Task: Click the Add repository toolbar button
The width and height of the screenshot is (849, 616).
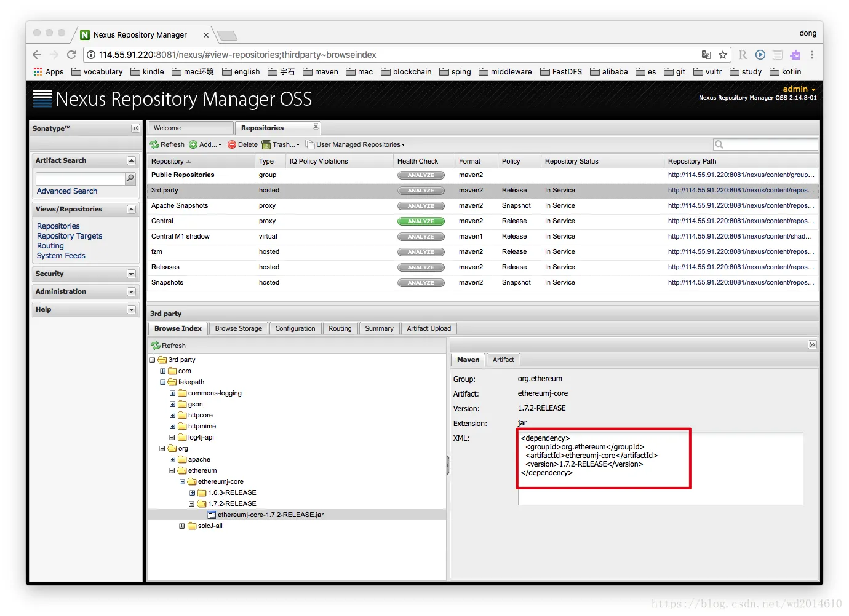Action: pyautogui.click(x=205, y=144)
